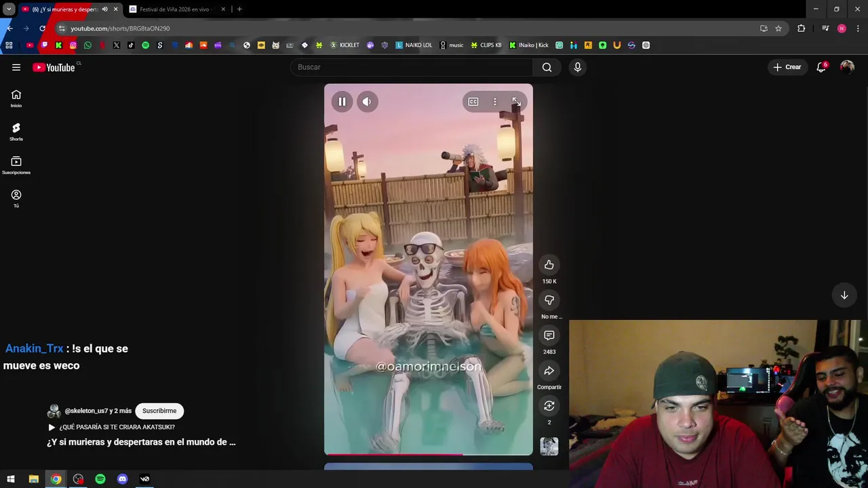This screenshot has width=868, height=488.
Task: Open the remix button under Compartir
Action: click(x=549, y=406)
